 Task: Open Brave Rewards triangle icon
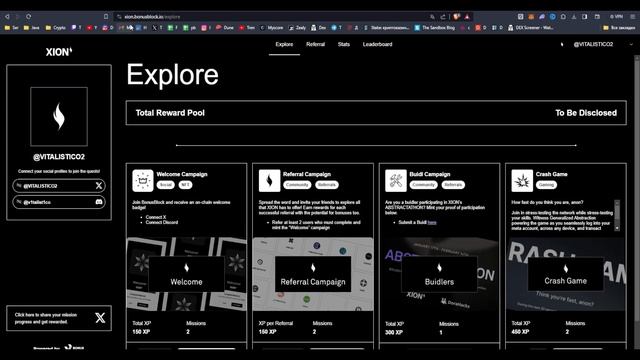(467, 17)
